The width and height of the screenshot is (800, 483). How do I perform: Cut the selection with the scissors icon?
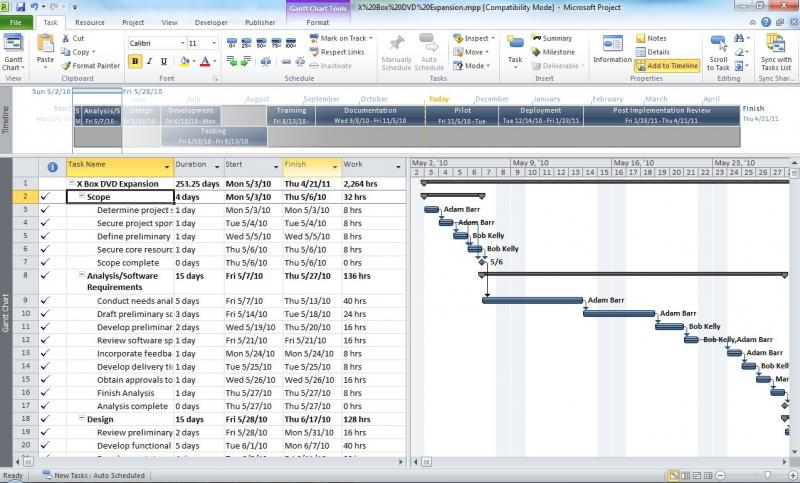[x=73, y=38]
